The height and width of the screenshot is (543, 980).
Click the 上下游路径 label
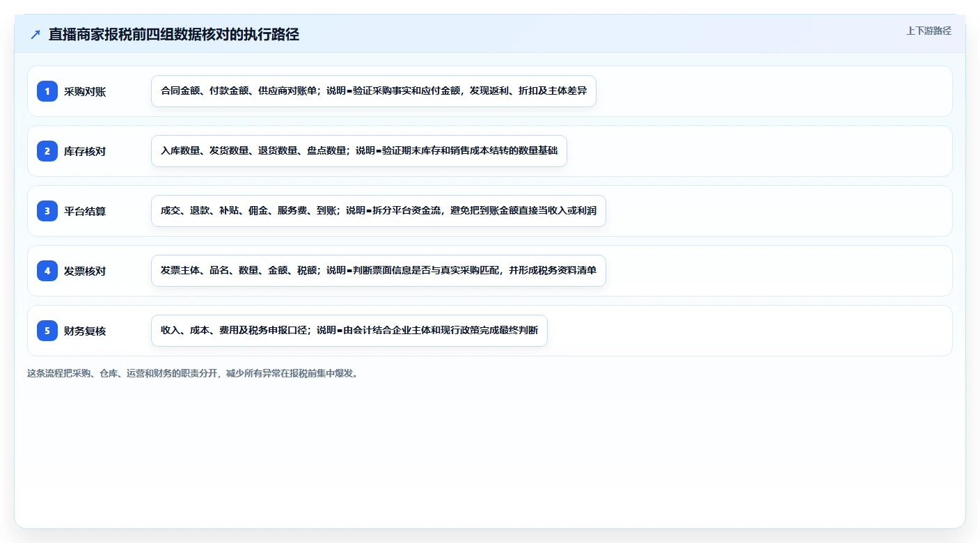pos(928,31)
